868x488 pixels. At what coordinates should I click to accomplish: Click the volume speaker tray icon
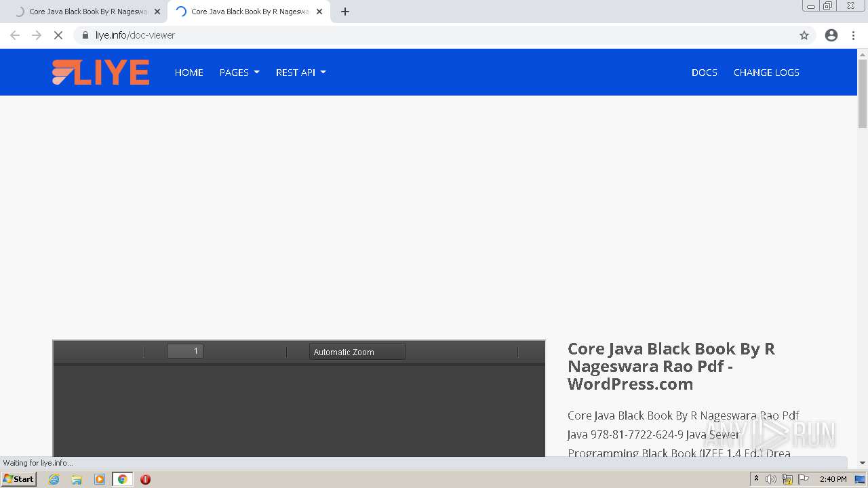pyautogui.click(x=771, y=479)
